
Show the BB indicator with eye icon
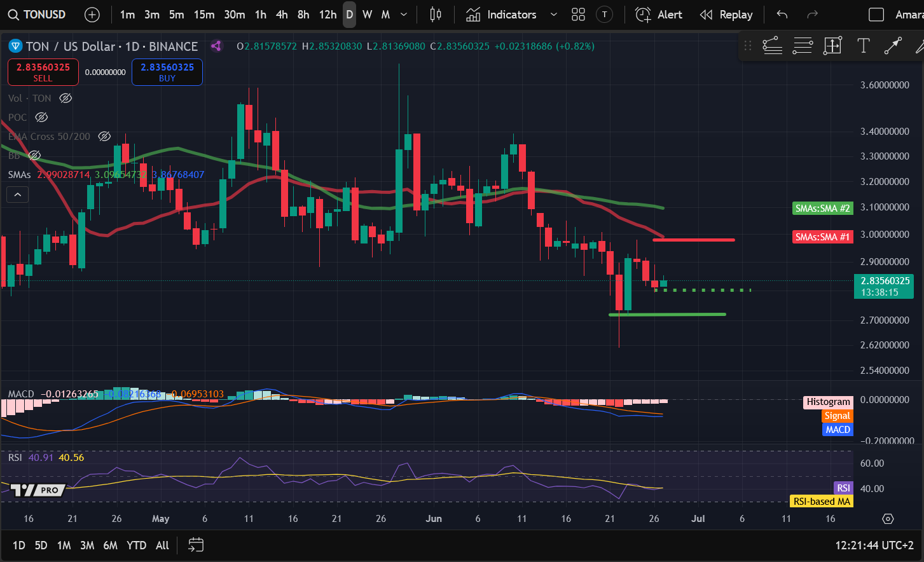[34, 155]
